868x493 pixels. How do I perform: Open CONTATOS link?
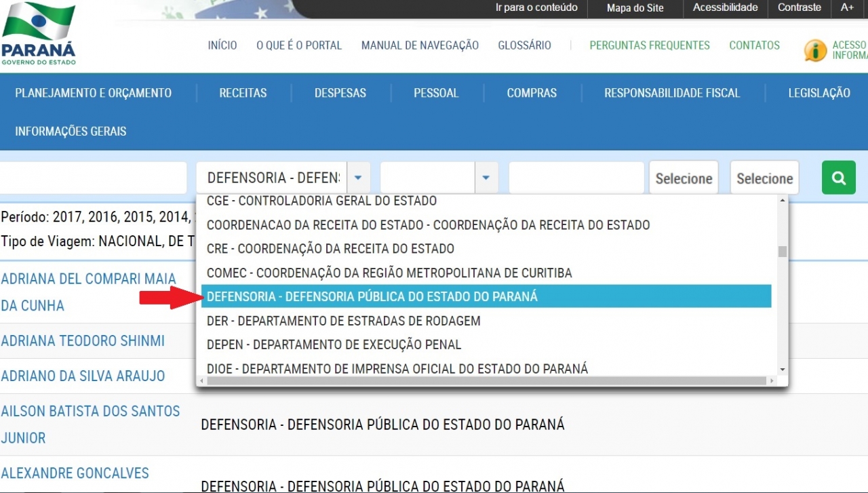754,45
